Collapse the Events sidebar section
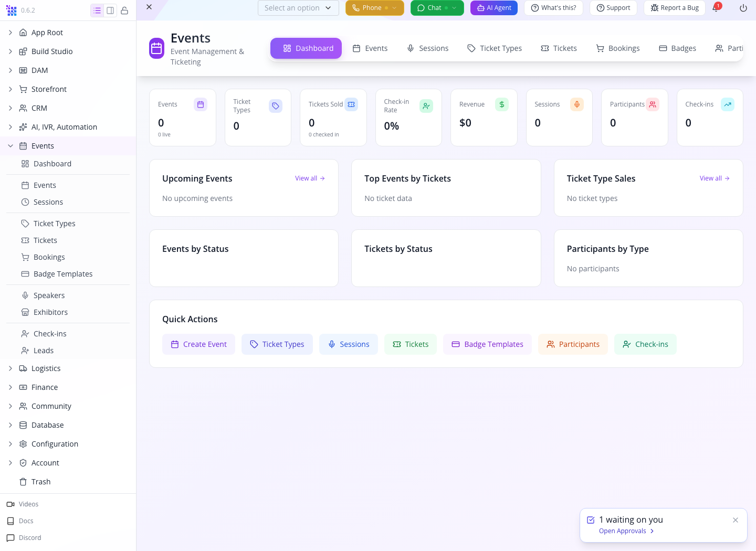Viewport: 756px width, 551px height. [10, 146]
